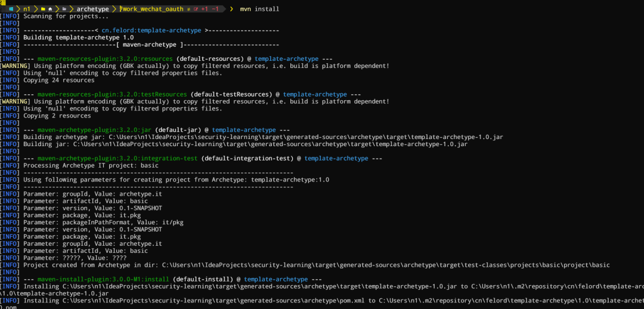Click the yellow prompt arrow before mvn
The image size is (644, 309).
[231, 9]
